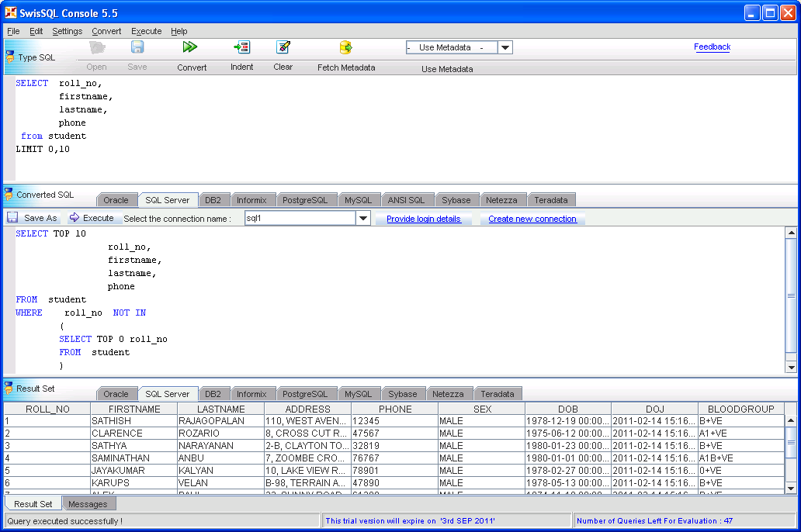This screenshot has width=801, height=532.
Task: Click Converted SQL scrollbar down arrow
Action: coord(791,367)
